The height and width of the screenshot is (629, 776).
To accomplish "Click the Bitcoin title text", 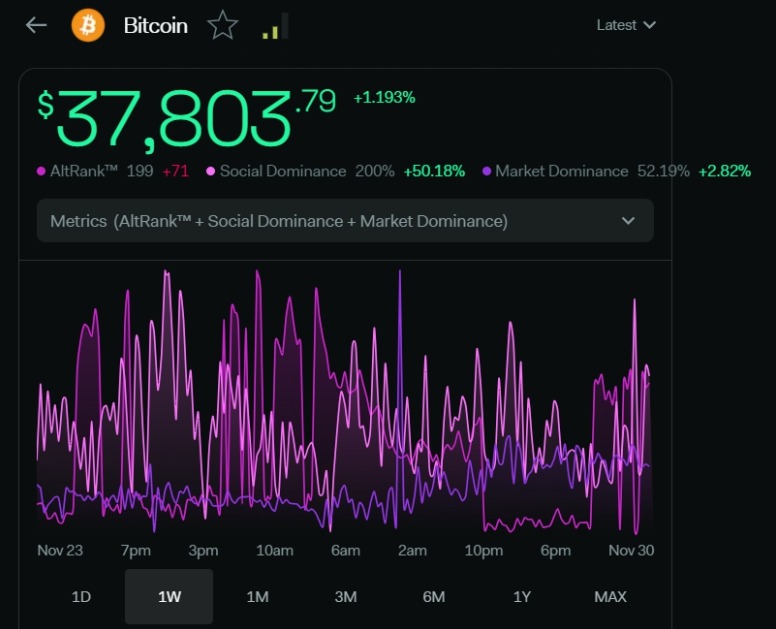I will [155, 26].
